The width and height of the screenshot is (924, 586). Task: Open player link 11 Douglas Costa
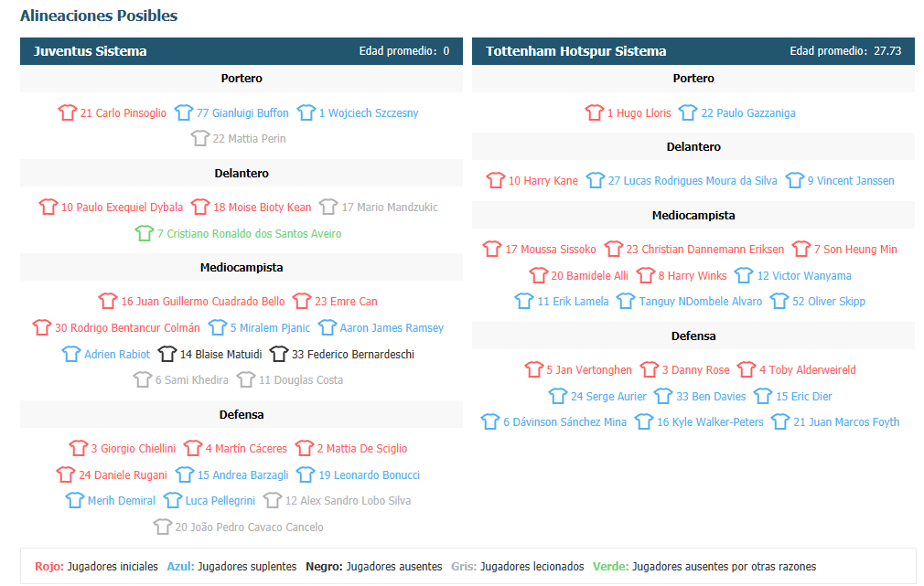(301, 380)
